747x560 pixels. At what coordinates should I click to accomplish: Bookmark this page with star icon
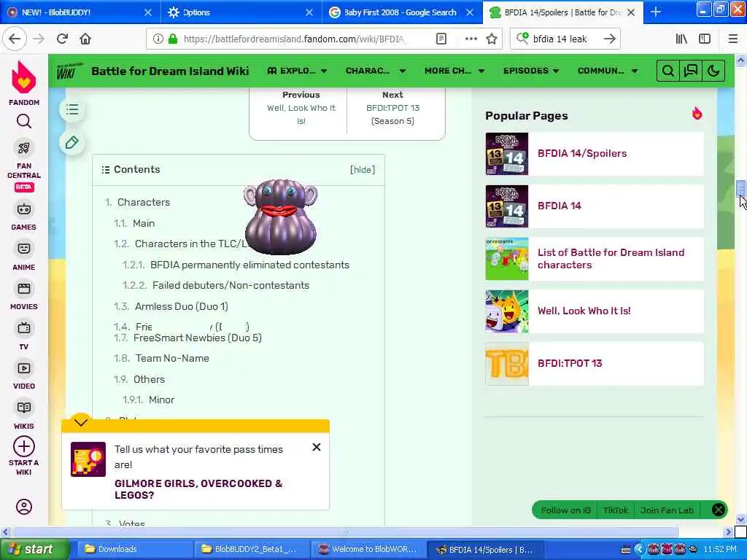pos(492,39)
